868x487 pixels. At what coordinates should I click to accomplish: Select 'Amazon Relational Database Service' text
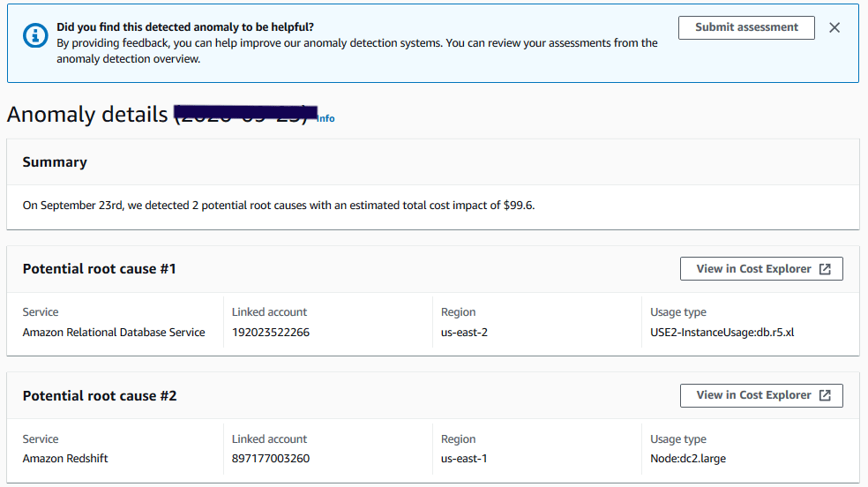[114, 333]
